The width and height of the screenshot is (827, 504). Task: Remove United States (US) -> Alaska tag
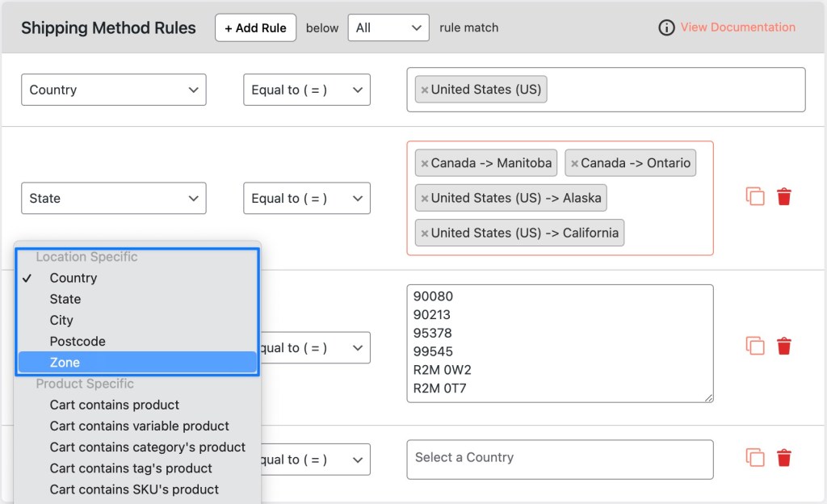tap(424, 198)
